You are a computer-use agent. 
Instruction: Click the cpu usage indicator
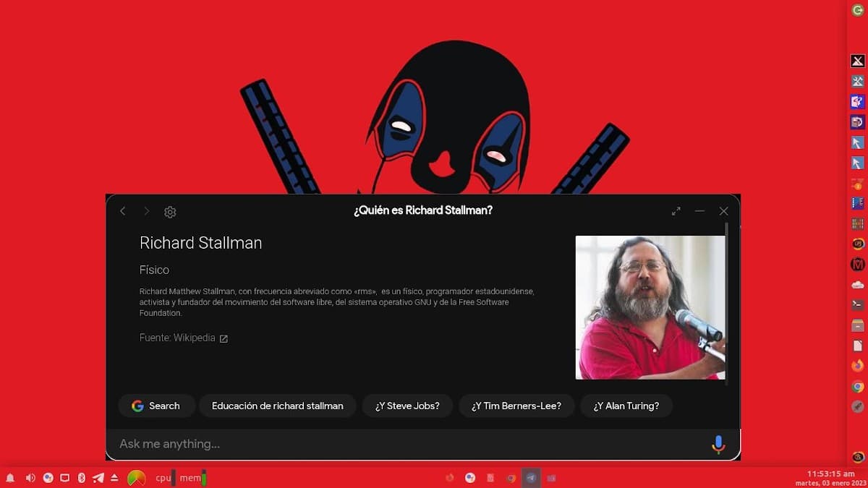click(166, 478)
